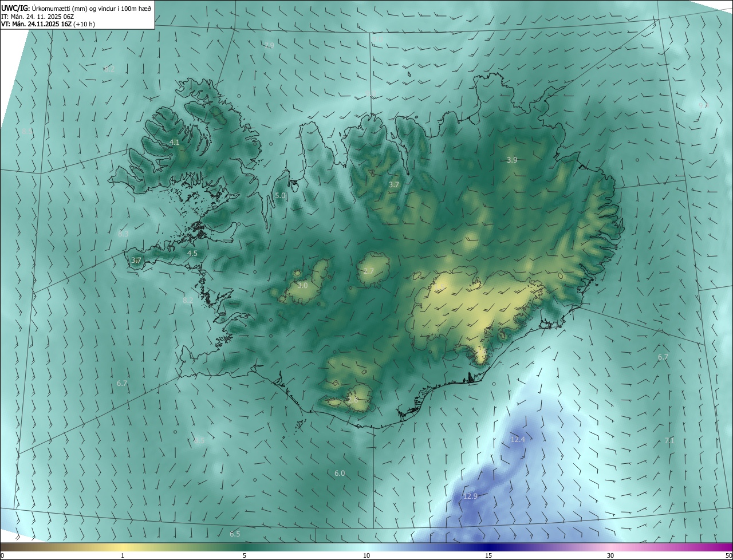Click the 4.5 value label

192,253
